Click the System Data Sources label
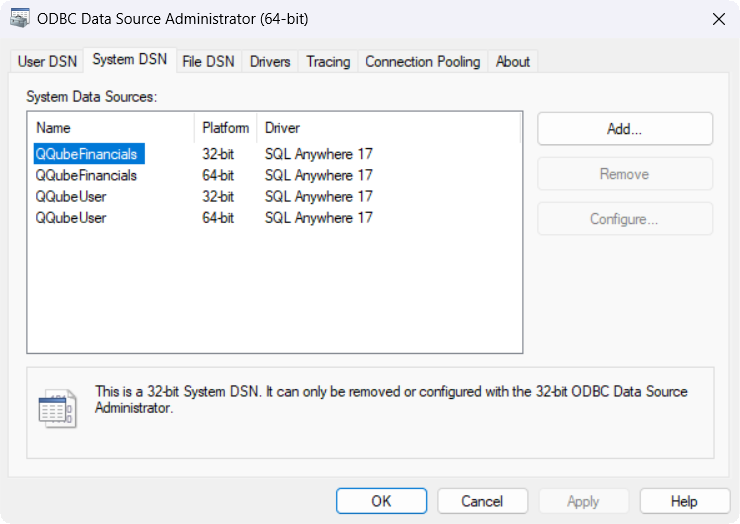Screen dimensions: 740x524 tap(92, 97)
